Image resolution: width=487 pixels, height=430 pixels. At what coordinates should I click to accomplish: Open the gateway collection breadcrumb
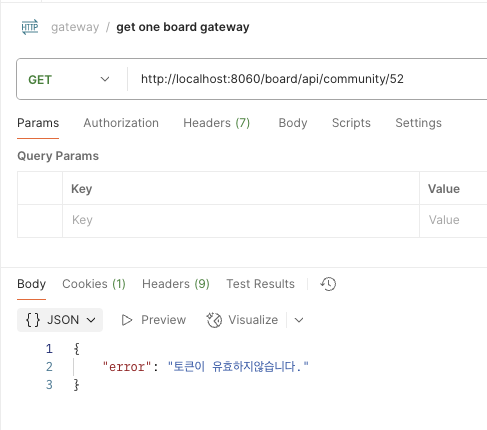coord(75,27)
